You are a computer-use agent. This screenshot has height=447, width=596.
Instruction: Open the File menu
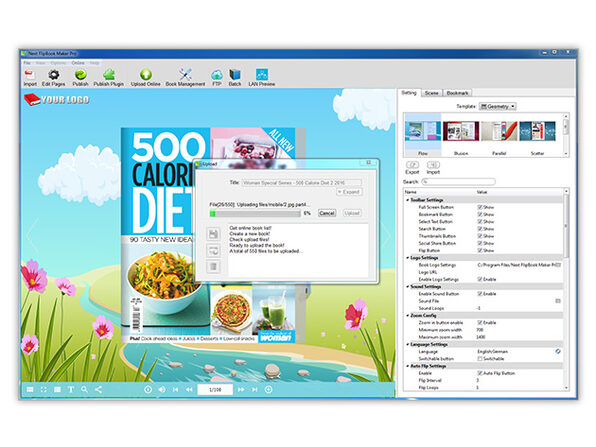point(27,63)
